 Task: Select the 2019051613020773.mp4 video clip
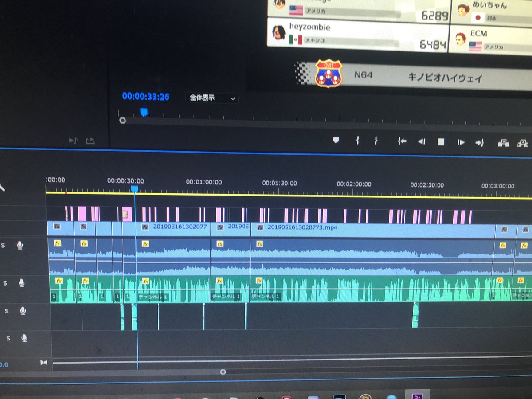(x=372, y=230)
